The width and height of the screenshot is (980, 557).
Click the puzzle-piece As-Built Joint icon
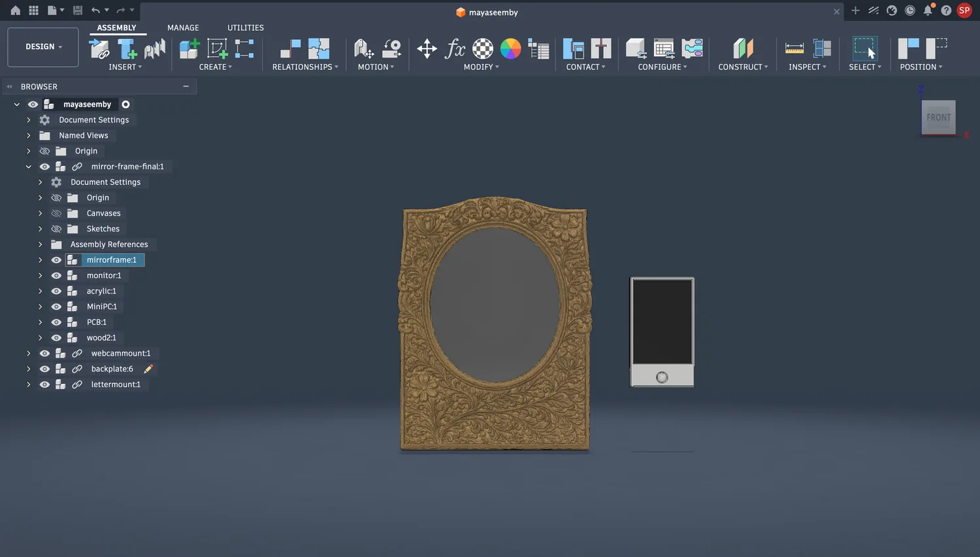[319, 49]
